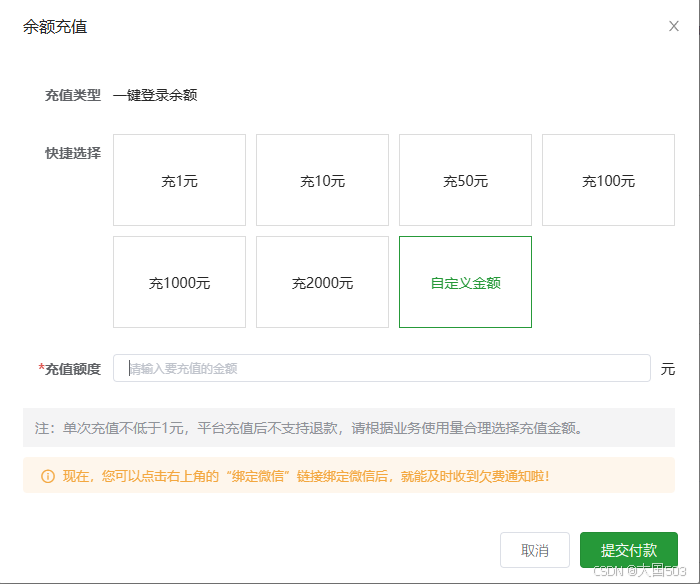Pick the 充2000元 recharge option
700x584 pixels.
(322, 282)
